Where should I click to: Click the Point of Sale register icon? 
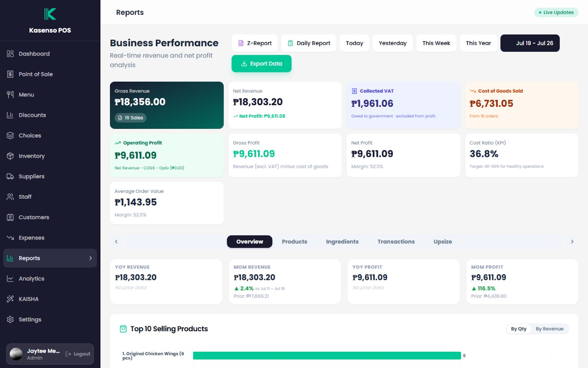coord(10,74)
